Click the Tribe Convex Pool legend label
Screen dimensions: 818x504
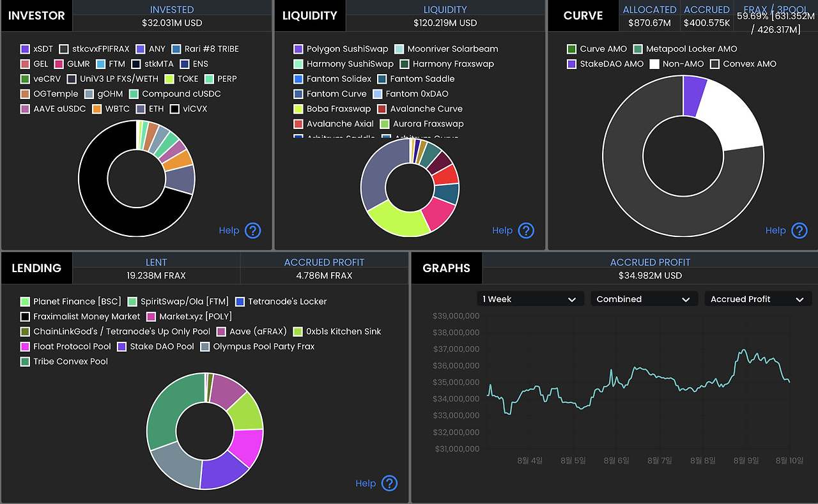coord(71,362)
